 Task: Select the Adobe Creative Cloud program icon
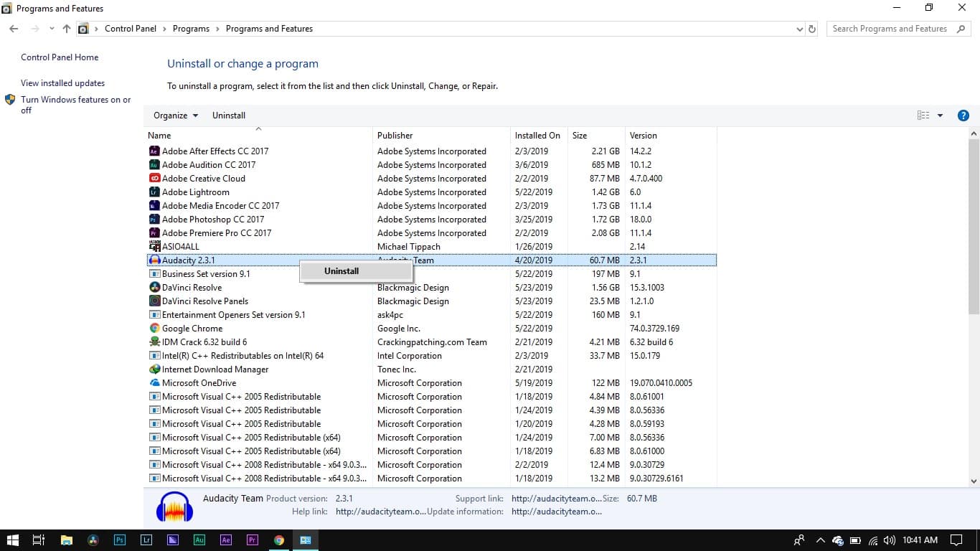tap(154, 179)
